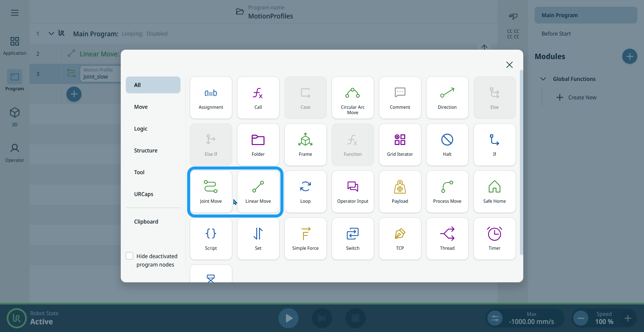Collapse the Main Program tree row

point(51,34)
